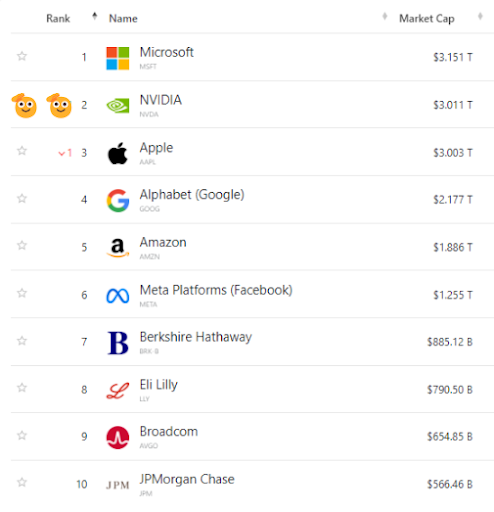Open the Alphabet (Google) company link
Viewport: 494px width, 512px height.
click(192, 195)
